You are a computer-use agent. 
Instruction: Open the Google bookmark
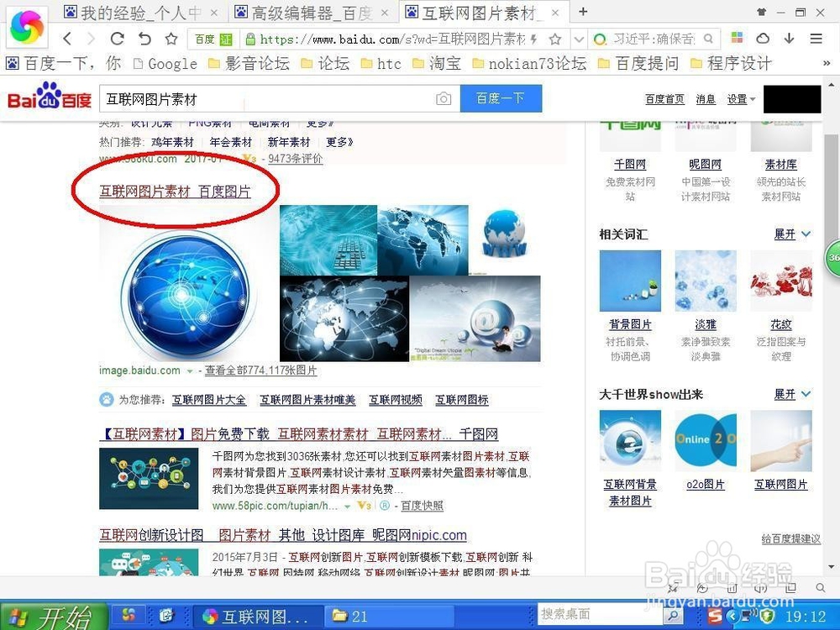165,64
